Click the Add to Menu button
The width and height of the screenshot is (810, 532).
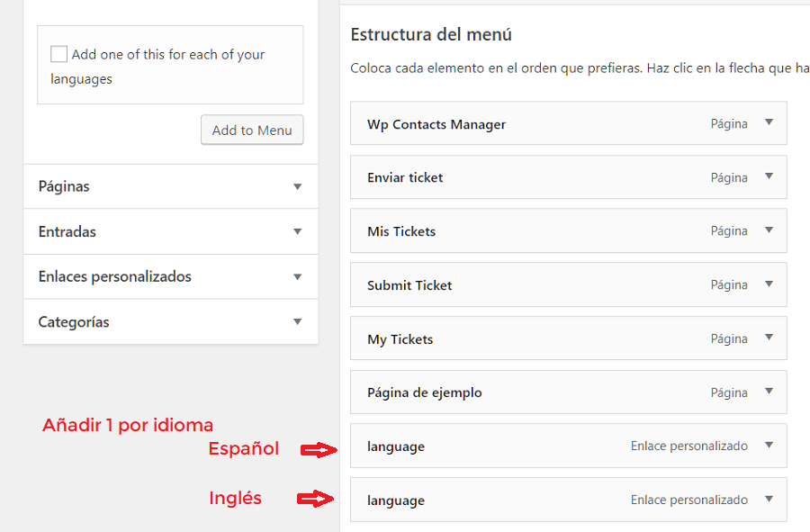(x=252, y=130)
